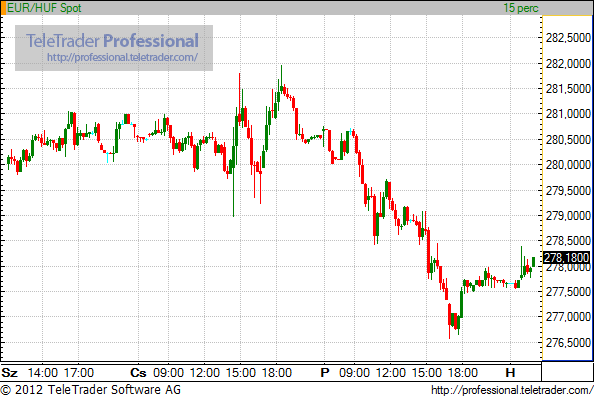This screenshot has height=399, width=594.
Task: Click the 276,5000 price axis label
Action: pyautogui.click(x=568, y=342)
